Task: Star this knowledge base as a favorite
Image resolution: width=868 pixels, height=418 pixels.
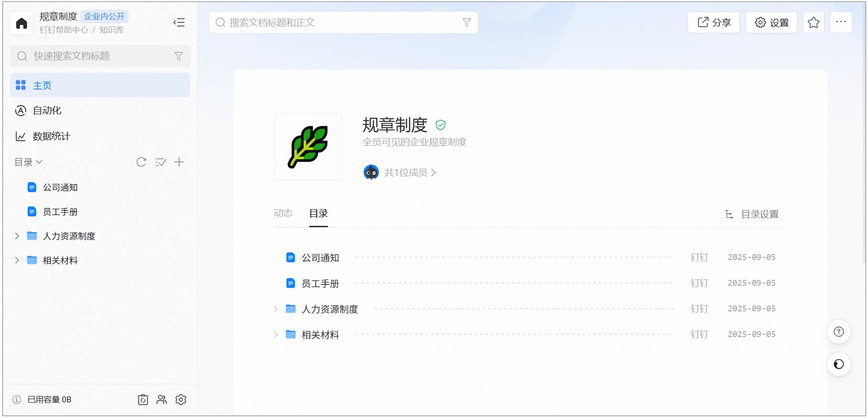Action: [x=813, y=23]
